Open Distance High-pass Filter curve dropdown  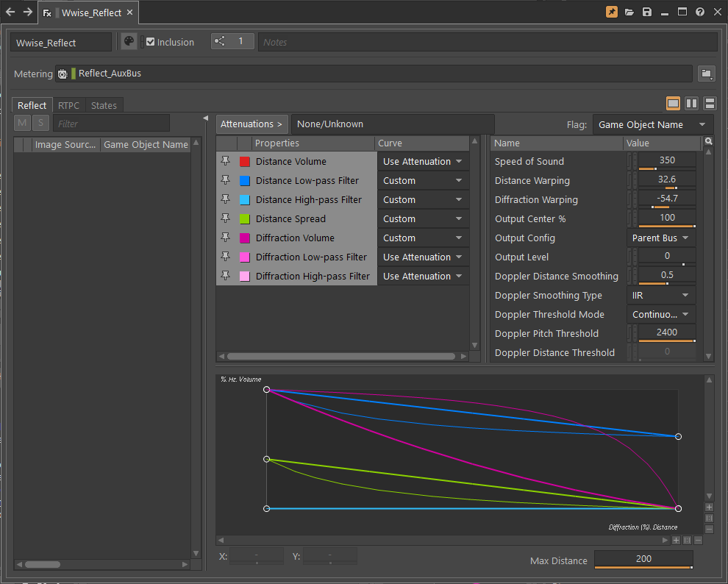pos(423,199)
